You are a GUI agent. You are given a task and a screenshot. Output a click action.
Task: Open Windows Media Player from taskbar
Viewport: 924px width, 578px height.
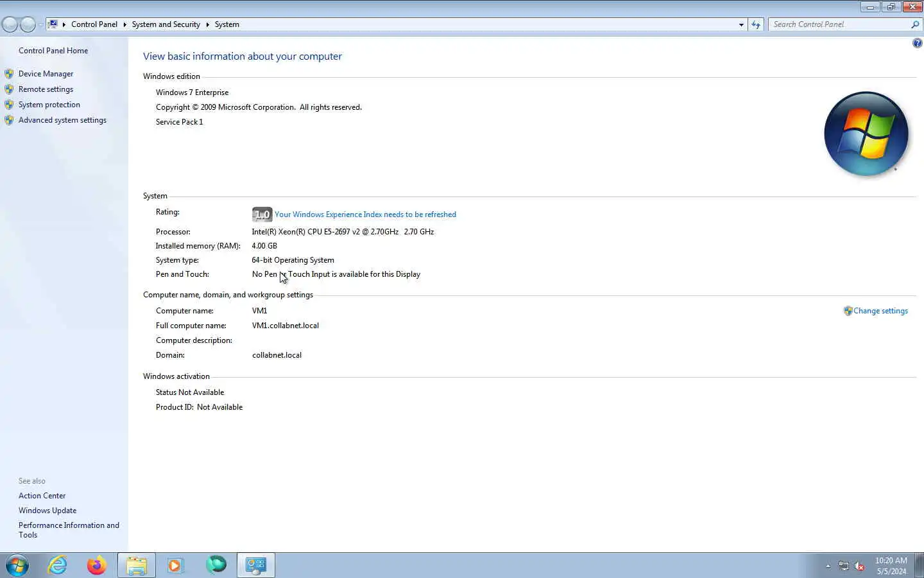(176, 565)
